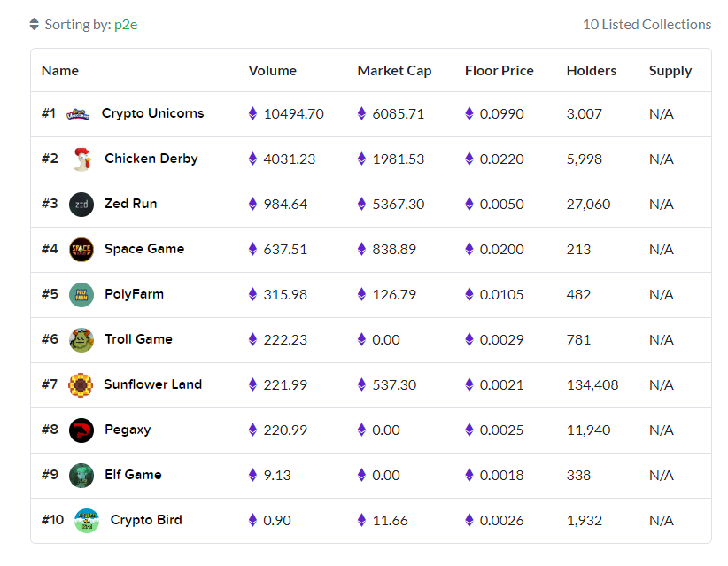728x566 pixels.
Task: Click the ETH icon beside floor price 0.0200
Action: [x=469, y=249]
